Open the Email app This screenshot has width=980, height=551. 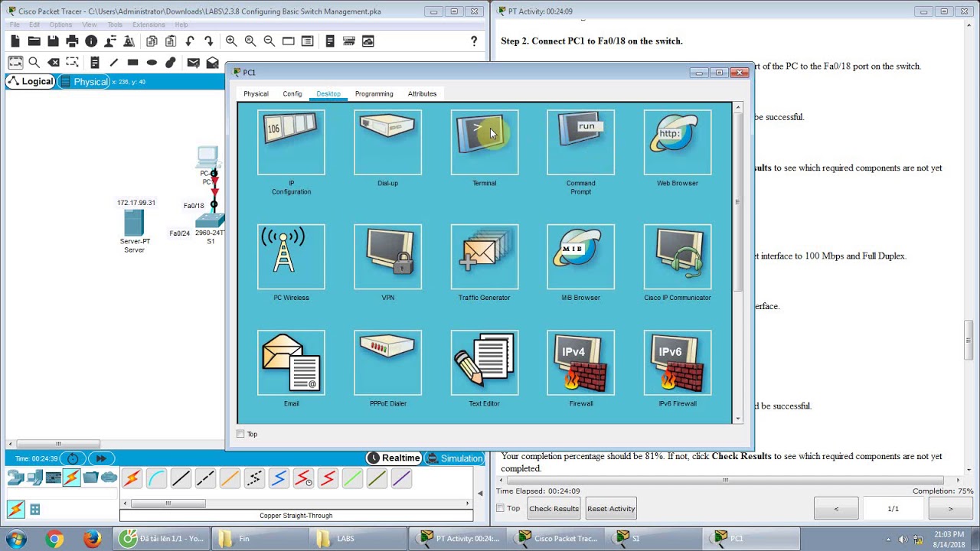tap(291, 363)
